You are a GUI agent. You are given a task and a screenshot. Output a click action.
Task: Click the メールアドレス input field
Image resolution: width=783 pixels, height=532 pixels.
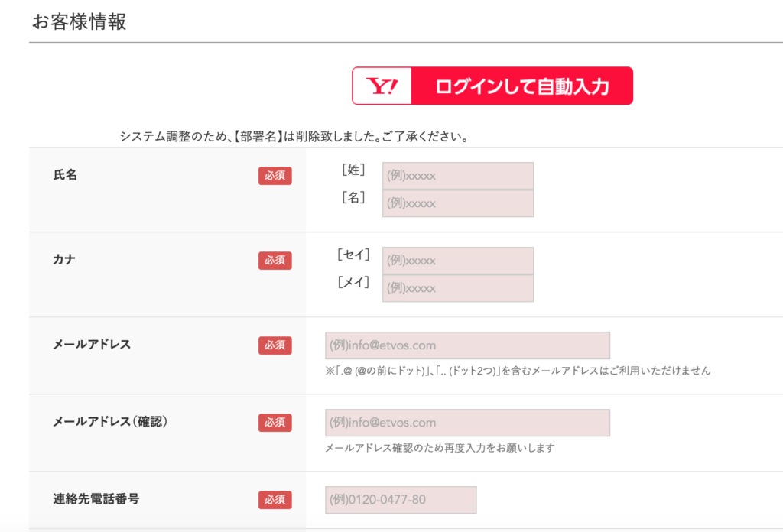coord(467,345)
